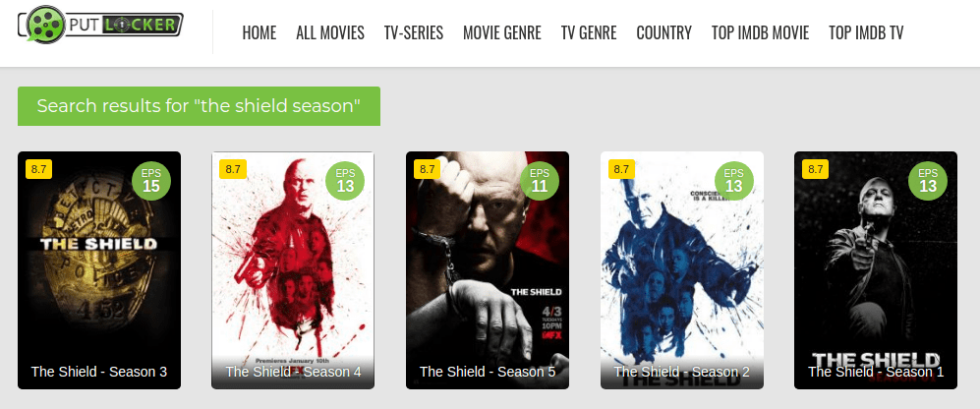
Task: Select The Shield Season 2 blue poster
Action: point(682,270)
